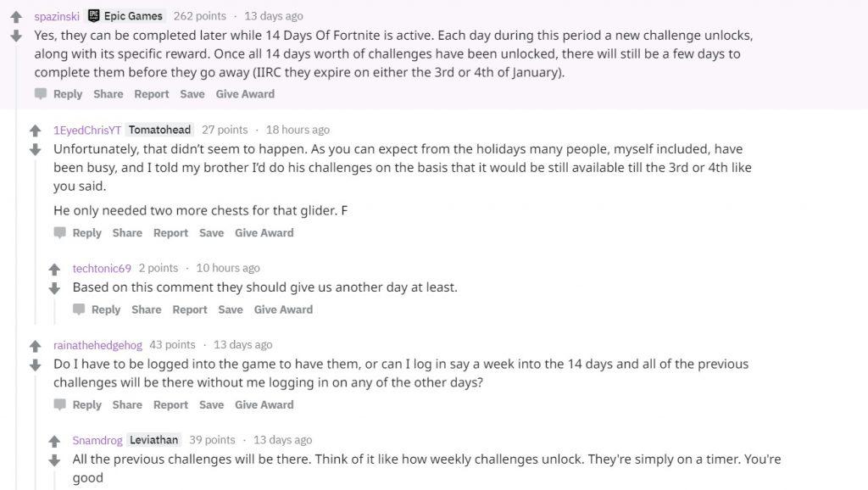
Task: Upvote spazinski's Epic Games comment
Action: (x=15, y=17)
